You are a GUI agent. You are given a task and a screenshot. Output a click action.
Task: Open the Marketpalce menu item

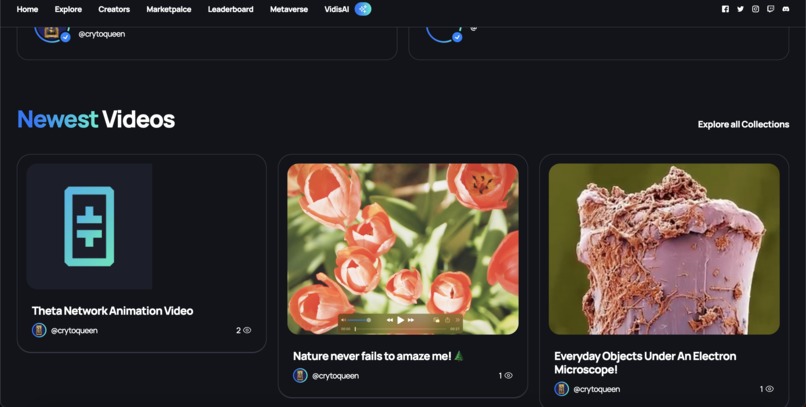[x=169, y=9]
